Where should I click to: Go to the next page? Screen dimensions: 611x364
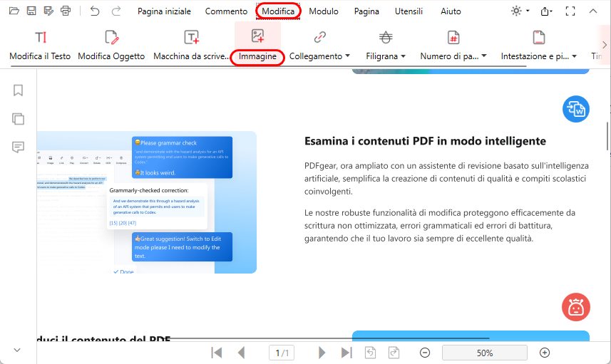(x=322, y=353)
